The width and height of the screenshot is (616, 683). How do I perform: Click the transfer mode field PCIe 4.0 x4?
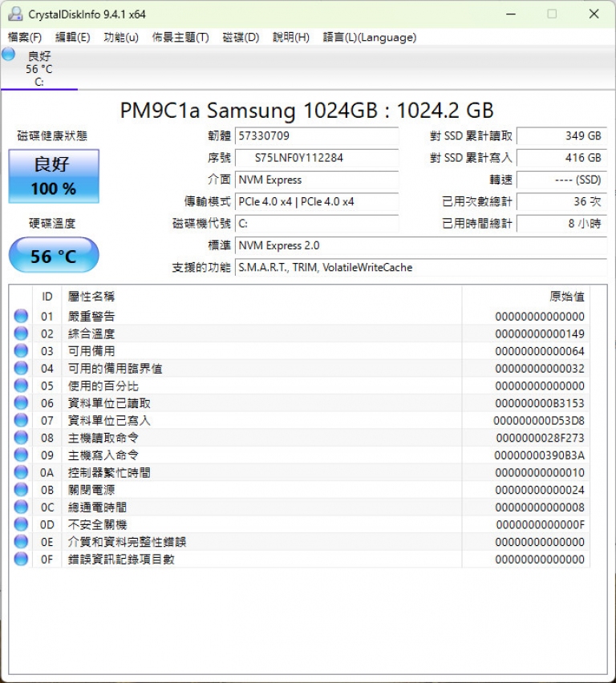pyautogui.click(x=317, y=202)
